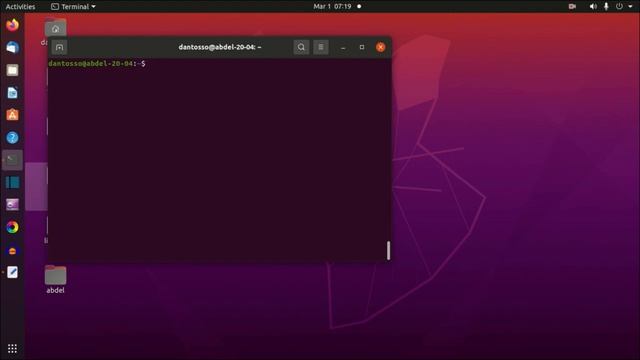640x360 pixels.
Task: Open the clock Mar 1 07:19 calendar
Action: click(x=332, y=7)
